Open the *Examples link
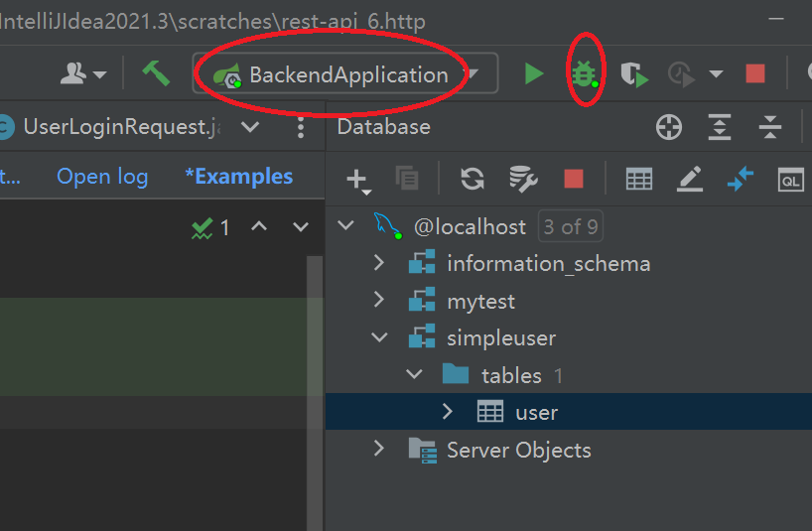 (239, 177)
